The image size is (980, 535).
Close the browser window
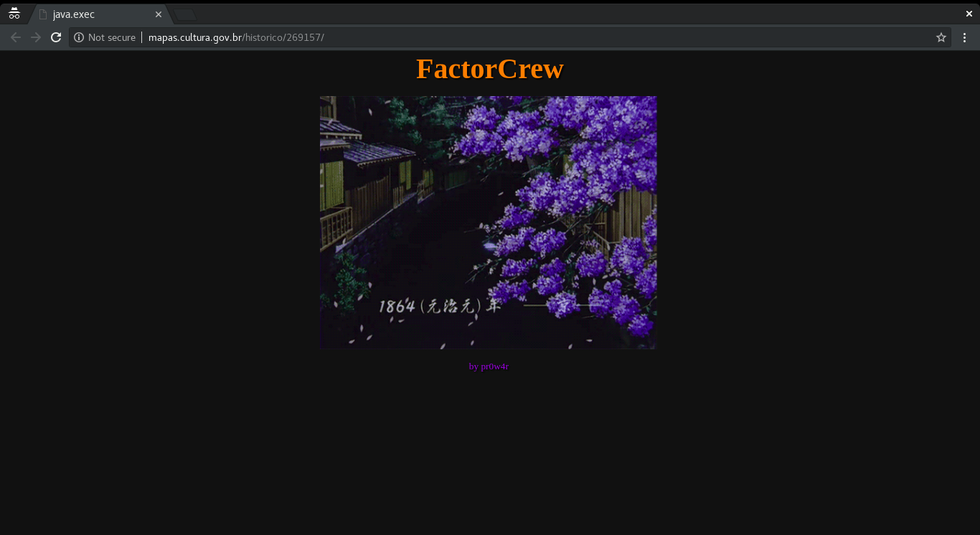969,14
